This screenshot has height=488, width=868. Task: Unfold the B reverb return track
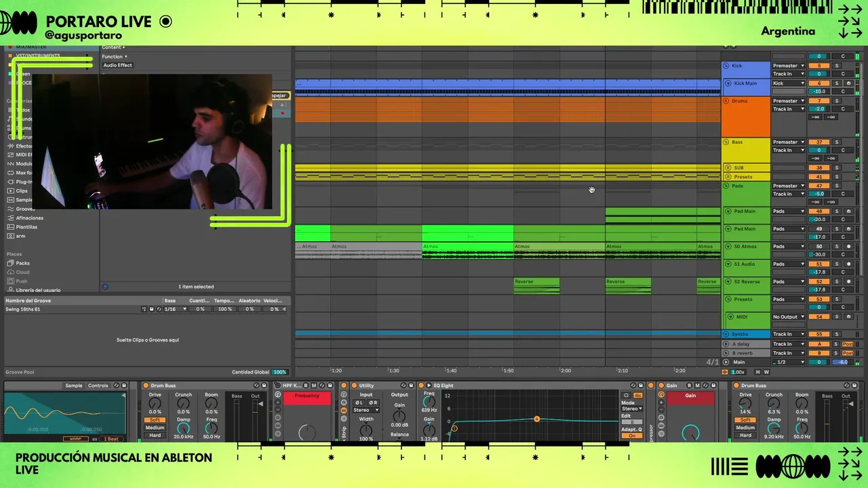pyautogui.click(x=726, y=353)
